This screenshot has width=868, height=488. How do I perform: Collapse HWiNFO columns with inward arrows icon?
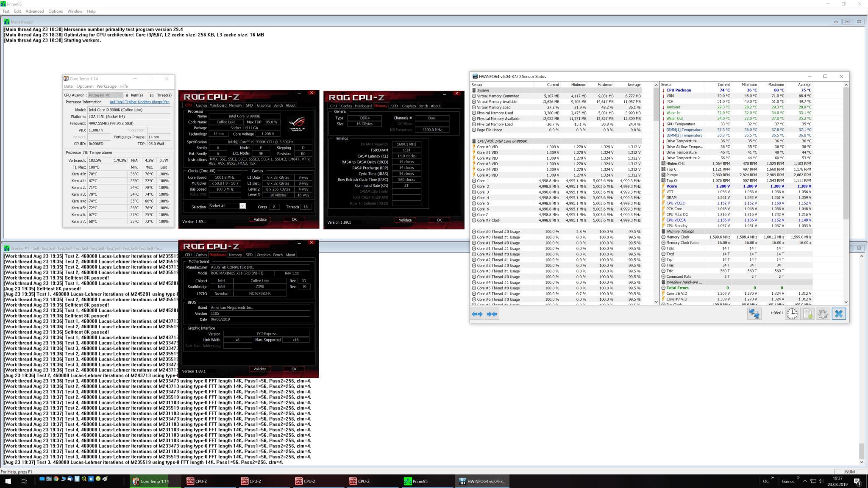492,314
